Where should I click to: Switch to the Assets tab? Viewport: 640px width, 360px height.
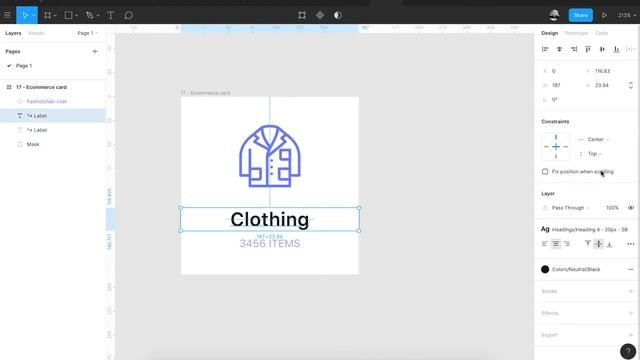(36, 33)
